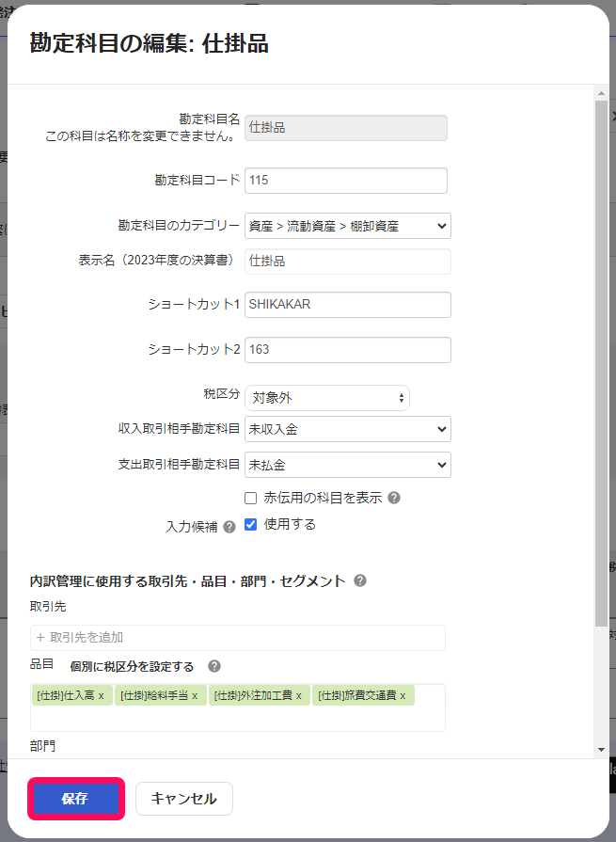616x842 pixels.
Task: Click the ショートカット1 field with SHIKAKAR
Action: point(348,305)
